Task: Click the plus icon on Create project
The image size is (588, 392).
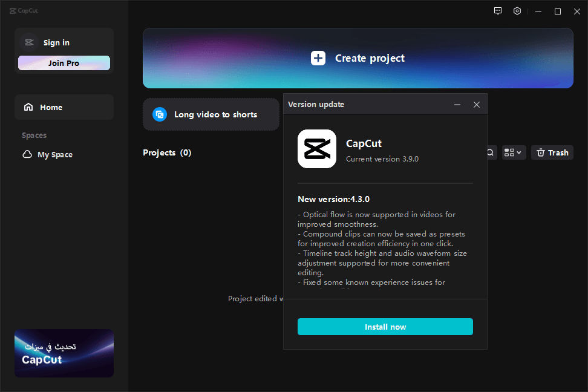Action: point(318,58)
